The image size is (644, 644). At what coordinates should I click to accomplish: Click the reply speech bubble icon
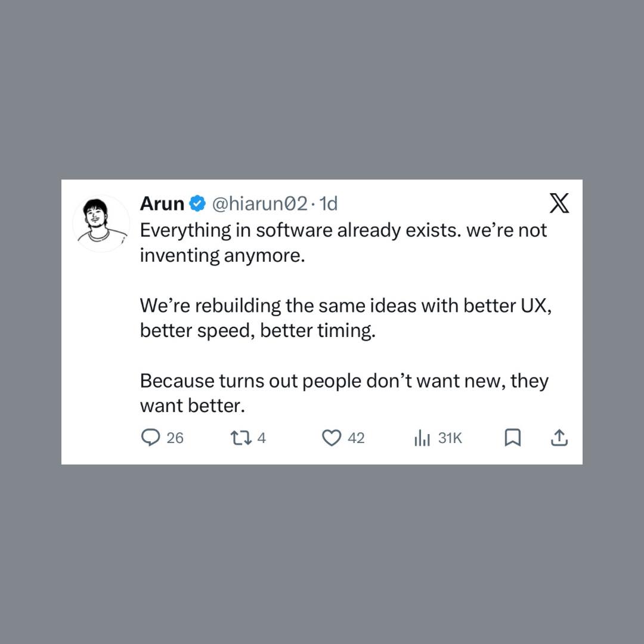pyautogui.click(x=150, y=438)
